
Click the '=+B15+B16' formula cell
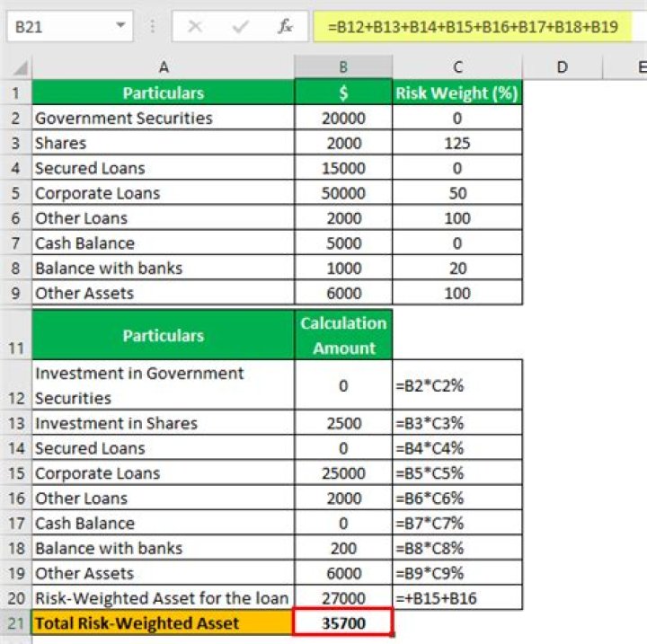click(x=457, y=598)
